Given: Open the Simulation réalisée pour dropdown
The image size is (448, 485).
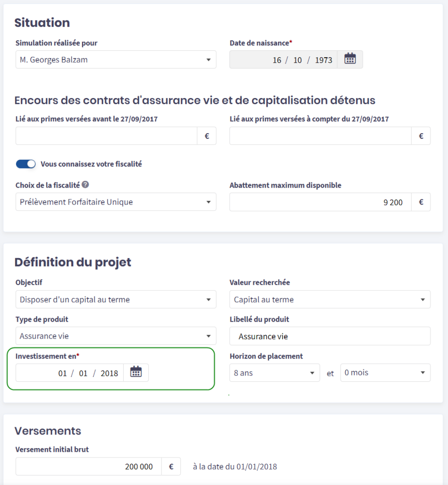Looking at the screenshot, I should 116,60.
